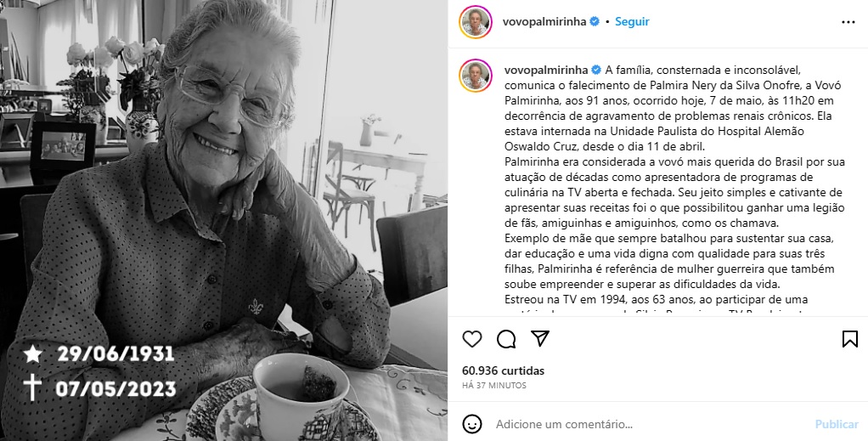The height and width of the screenshot is (441, 868).
Task: Open comments via speech bubble icon
Action: (506, 339)
